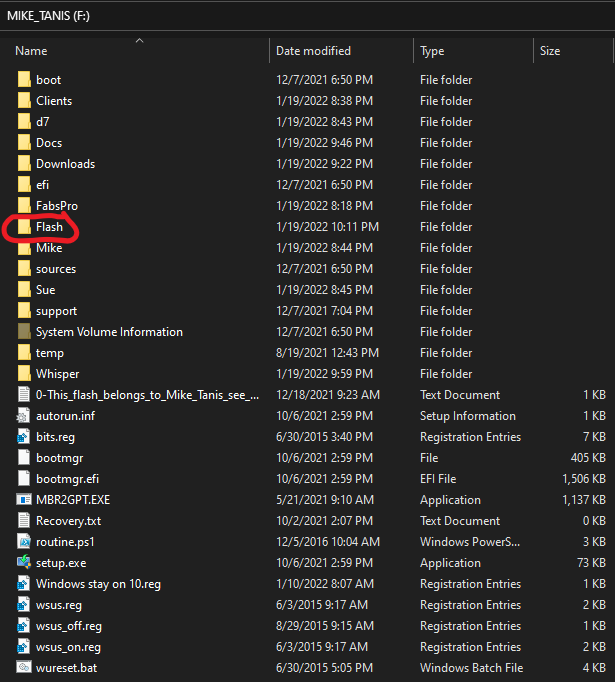Click the autorun.inf file icon
This screenshot has width=615, height=682.
[x=23, y=416]
